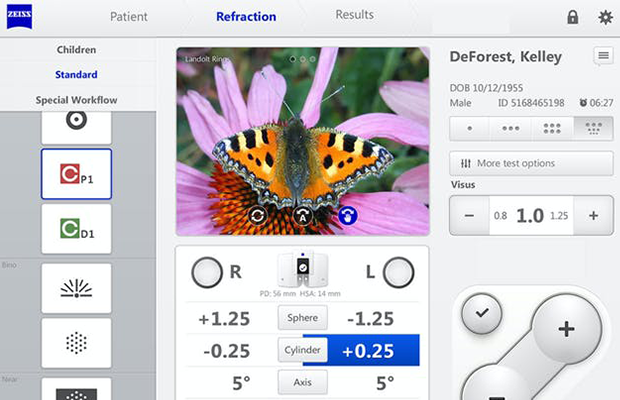Select right eye axis 5°
This screenshot has height=400, width=620.
241,383
